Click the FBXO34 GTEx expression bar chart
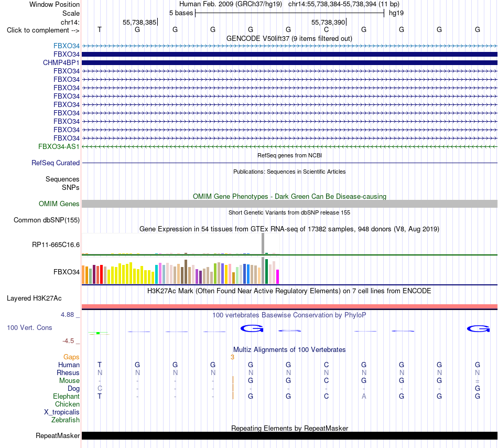Image resolution: width=498 pixels, height=448 pixels. (180, 271)
